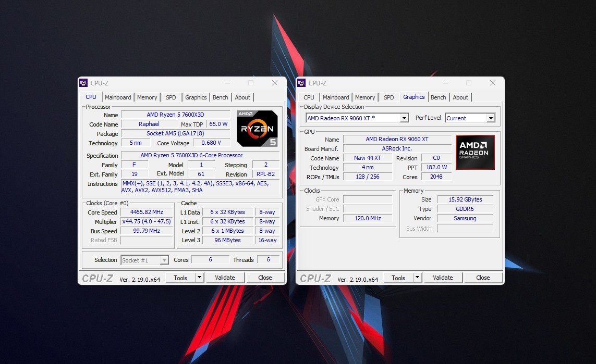The image size is (596, 364).
Task: Click the Specification field text
Action: tap(200, 155)
